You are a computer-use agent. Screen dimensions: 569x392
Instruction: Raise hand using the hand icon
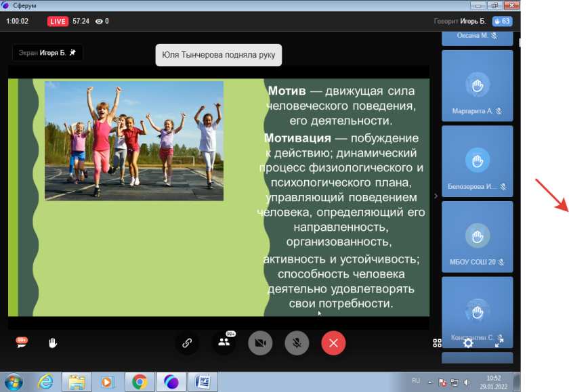pyautogui.click(x=53, y=343)
